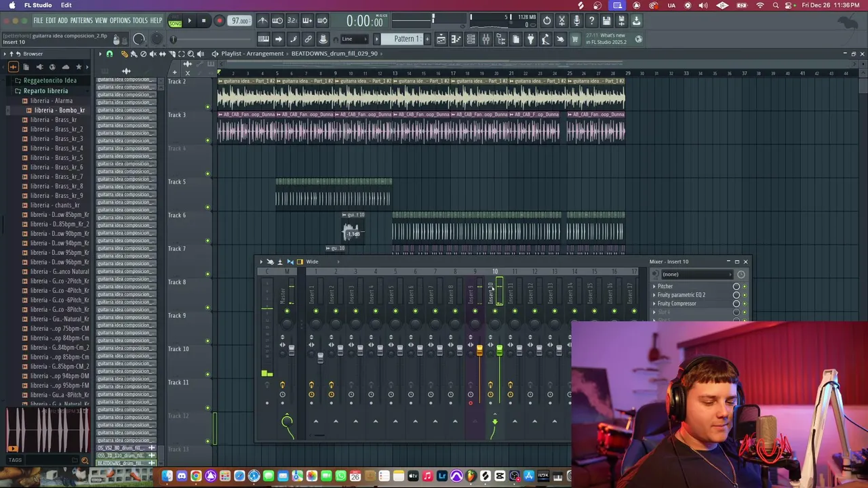This screenshot has height=488, width=868.
Task: Expand the Pitcher slot arrow
Action: 654,286
